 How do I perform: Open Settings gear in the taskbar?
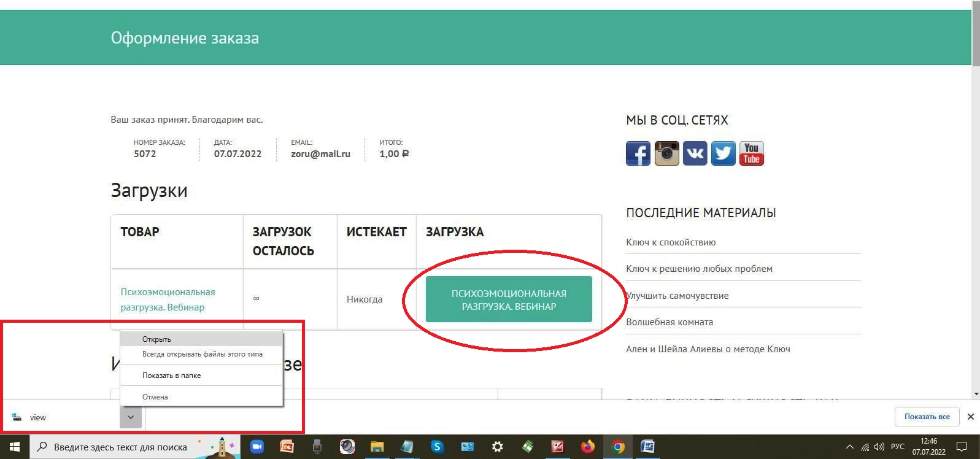pos(497,447)
